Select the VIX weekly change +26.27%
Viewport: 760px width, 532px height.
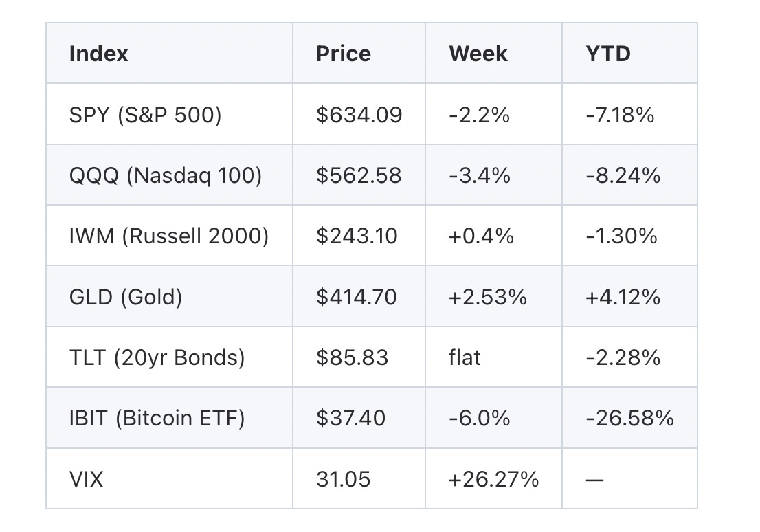click(493, 479)
